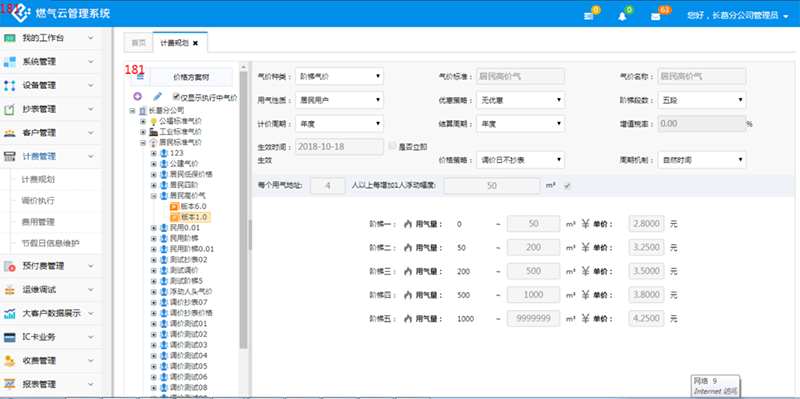Open the 结算周期 dropdown
The image size is (800, 399).
520,123
